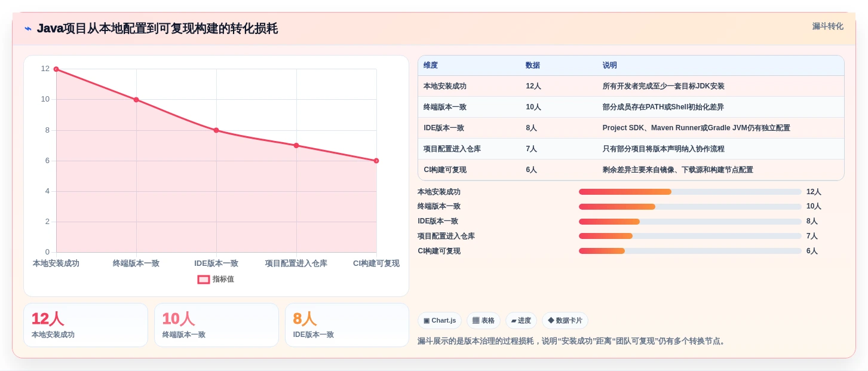Image resolution: width=868 pixels, height=371 pixels.
Task: Click the 6人 value in the table
Action: pos(531,170)
